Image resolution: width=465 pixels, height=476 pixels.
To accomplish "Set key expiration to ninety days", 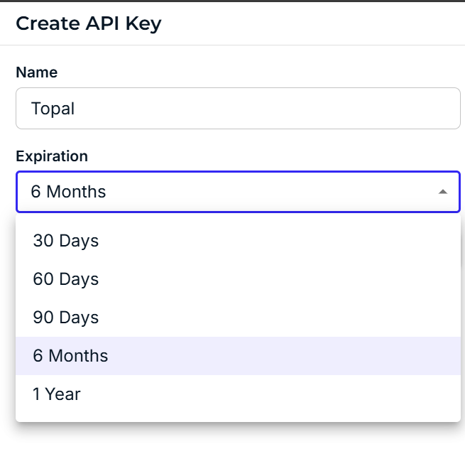I will click(x=66, y=318).
